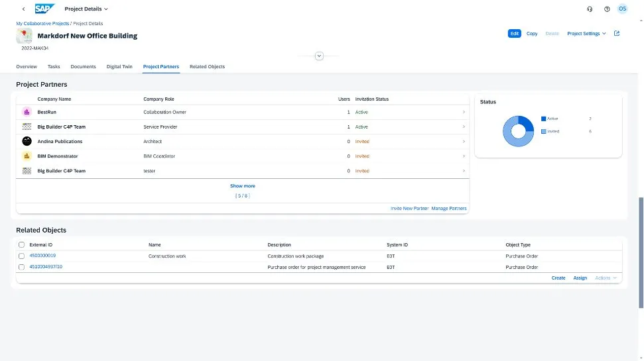This screenshot has width=644, height=361.
Task: Click the Object Type column header
Action: [x=518, y=245]
